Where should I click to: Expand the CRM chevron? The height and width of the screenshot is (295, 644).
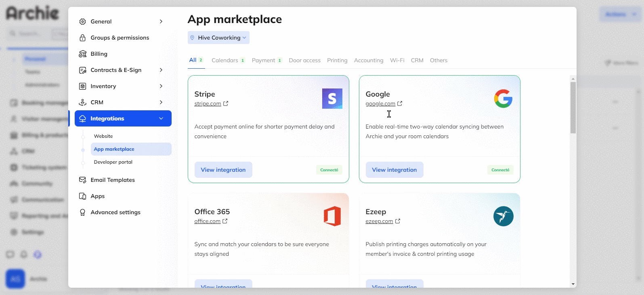coord(161,102)
